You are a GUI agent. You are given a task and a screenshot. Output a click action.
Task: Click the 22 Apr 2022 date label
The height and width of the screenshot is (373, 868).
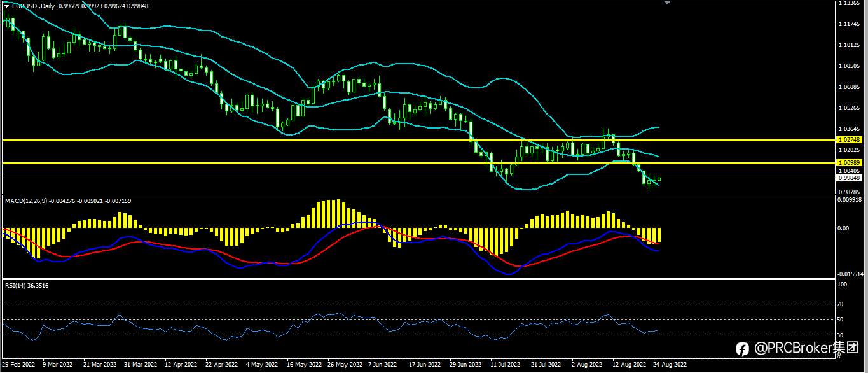pyautogui.click(x=222, y=365)
